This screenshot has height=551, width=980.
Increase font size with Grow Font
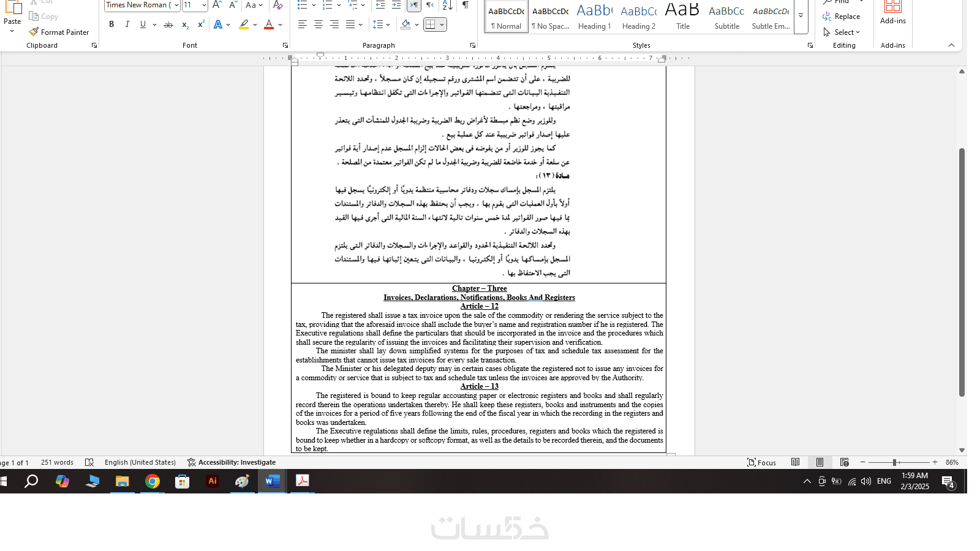tap(217, 5)
